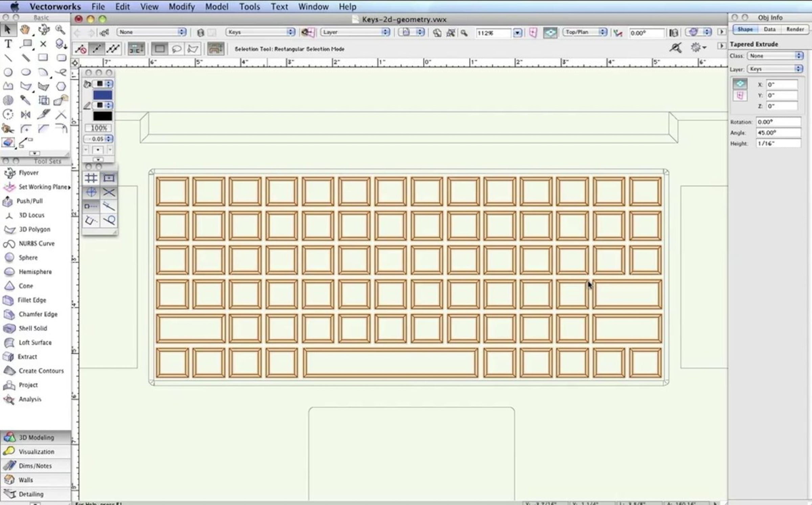Viewport: 812px width, 505px height.
Task: Click the Height input field
Action: tap(779, 143)
